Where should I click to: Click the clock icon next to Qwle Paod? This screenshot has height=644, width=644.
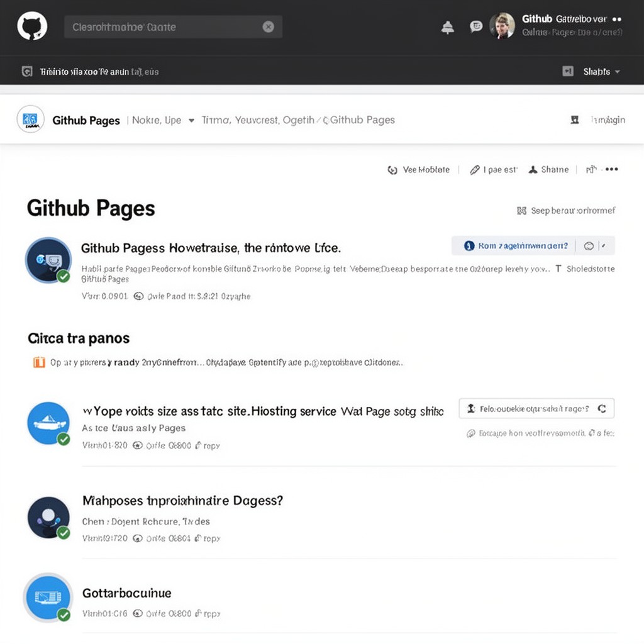(x=139, y=296)
